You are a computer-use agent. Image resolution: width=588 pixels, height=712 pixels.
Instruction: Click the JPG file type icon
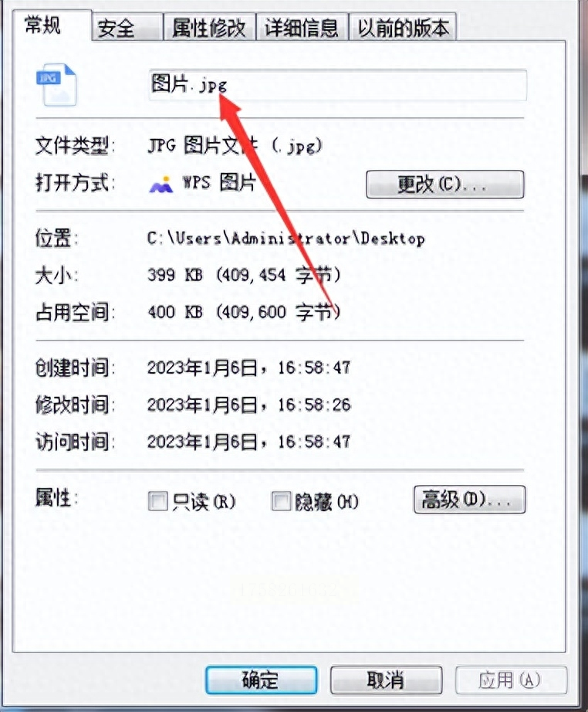(56, 84)
